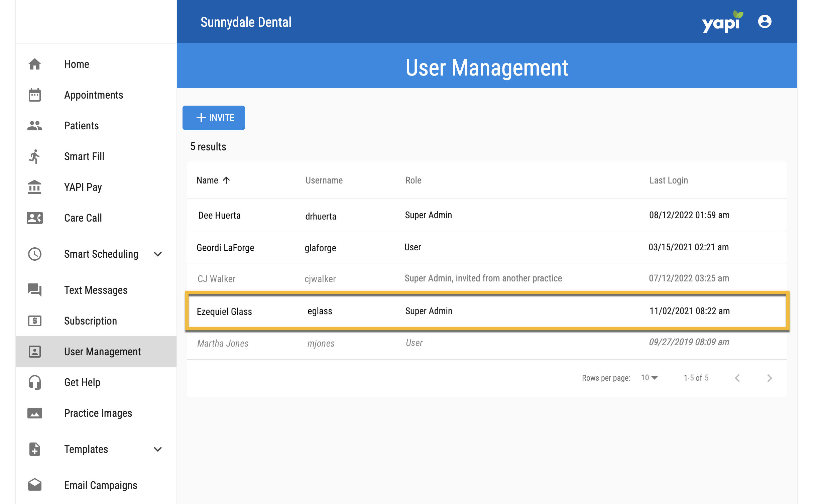Open the Home menu item
This screenshot has width=825, height=504.
[x=96, y=64]
